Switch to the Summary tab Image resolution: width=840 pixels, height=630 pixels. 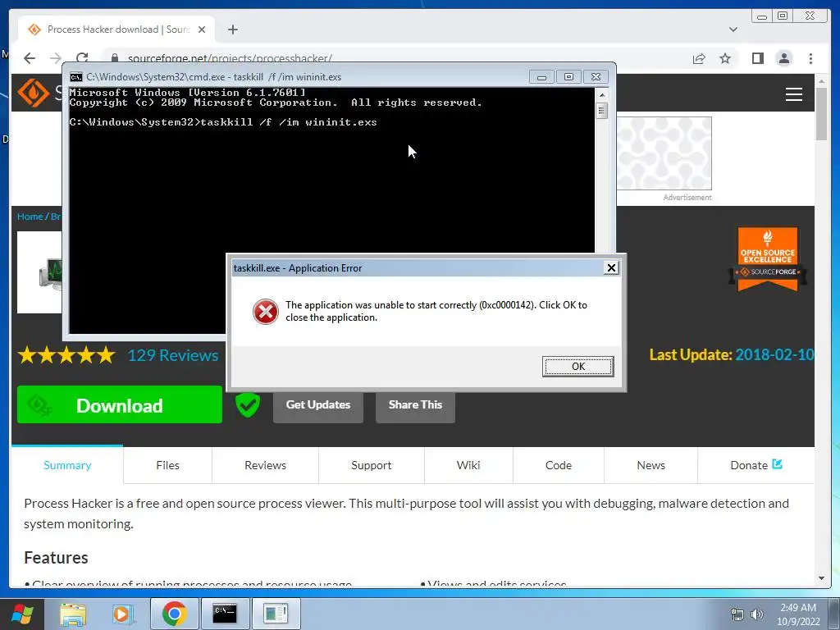click(67, 465)
